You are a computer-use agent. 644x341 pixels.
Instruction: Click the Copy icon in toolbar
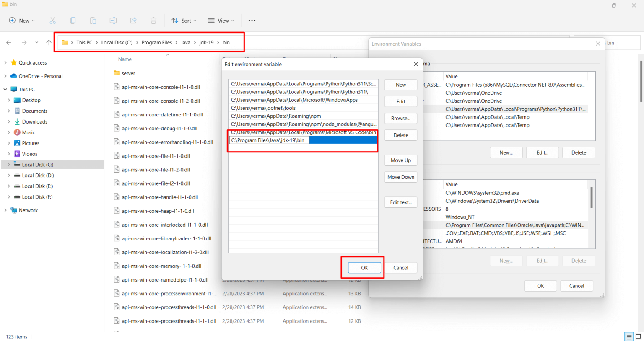coord(73,21)
